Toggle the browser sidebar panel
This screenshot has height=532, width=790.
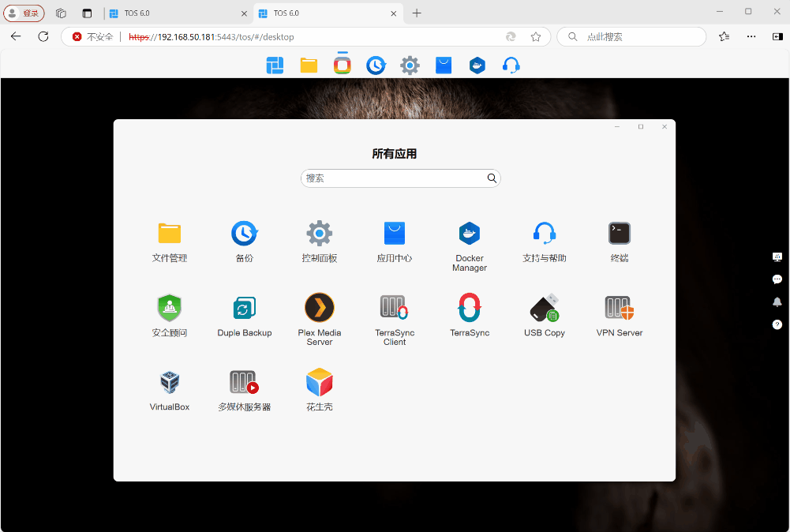click(x=777, y=36)
